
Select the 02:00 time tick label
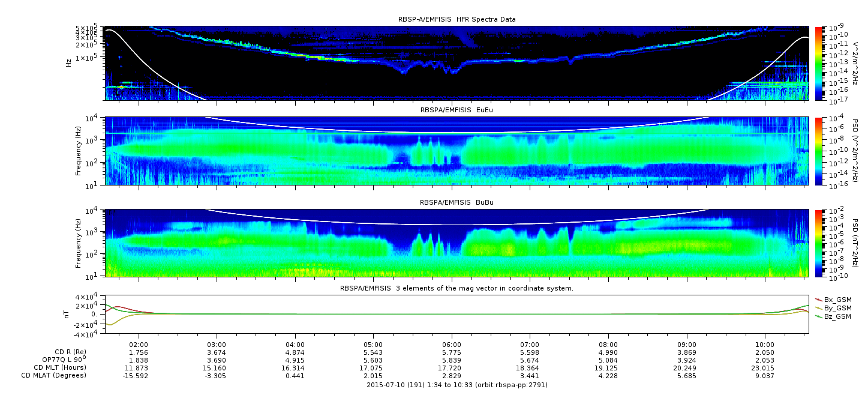pos(139,343)
